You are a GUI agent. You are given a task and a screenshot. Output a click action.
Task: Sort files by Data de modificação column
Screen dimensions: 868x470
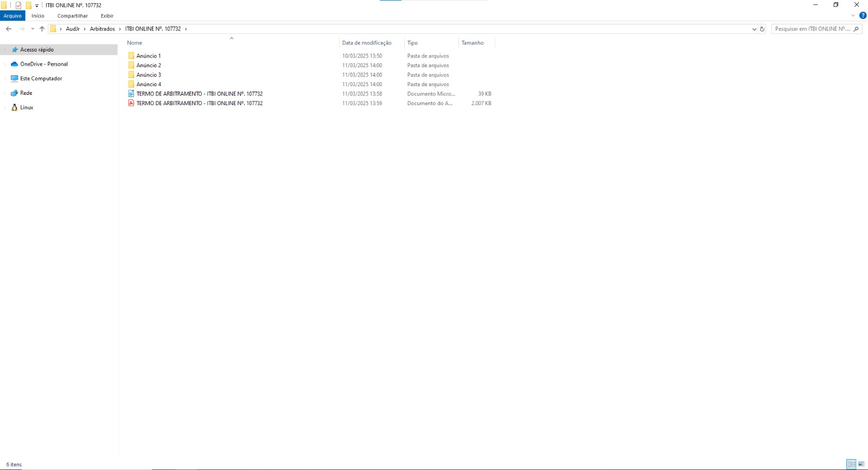[x=366, y=43]
